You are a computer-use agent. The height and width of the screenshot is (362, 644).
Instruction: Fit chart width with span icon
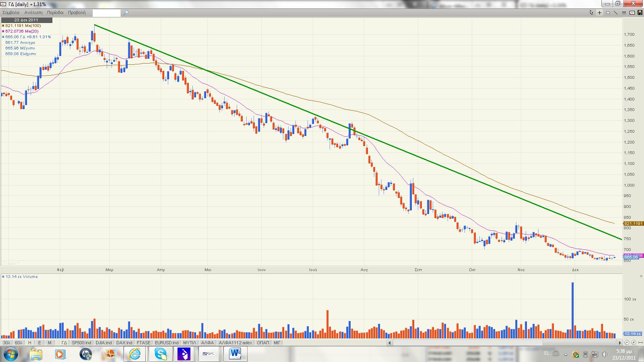(x=640, y=343)
